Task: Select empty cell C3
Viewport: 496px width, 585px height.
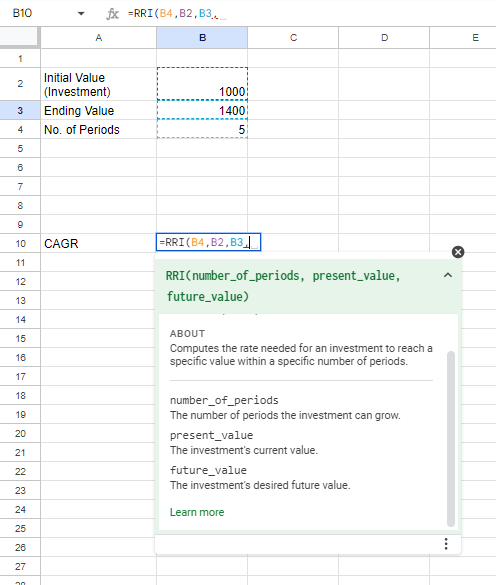Action: (293, 110)
